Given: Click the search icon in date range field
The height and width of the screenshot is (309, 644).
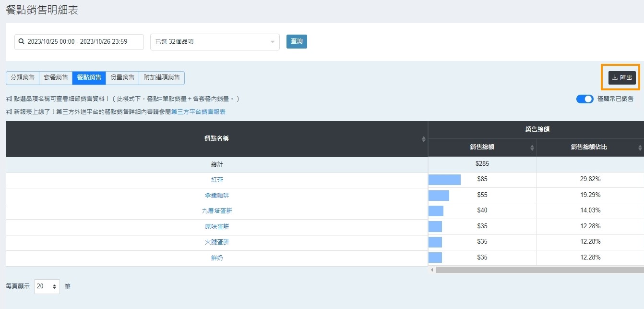Looking at the screenshot, I should point(21,42).
